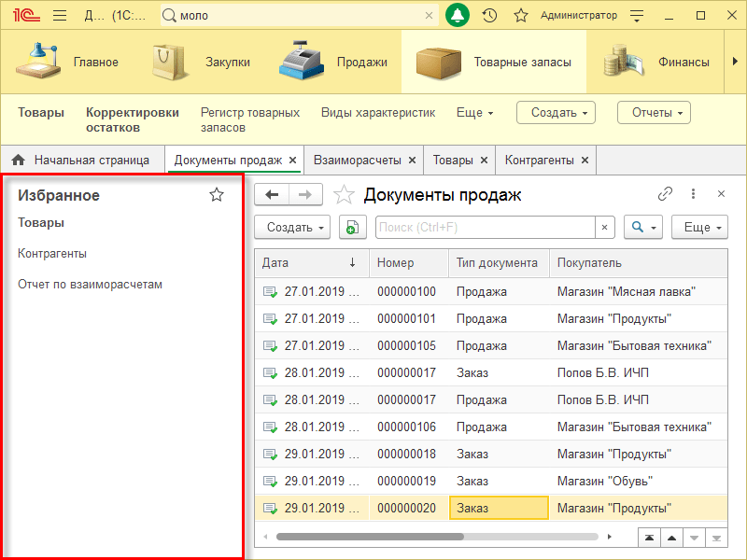Viewport: 747px width, 560px height.
Task: Open Контрагенты in Избранное list
Action: [52, 253]
